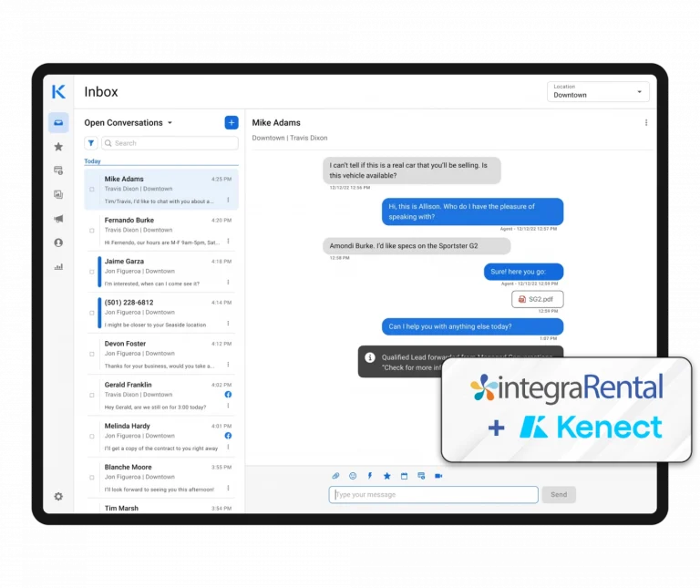Click the paperclip attachment icon

[x=335, y=476]
